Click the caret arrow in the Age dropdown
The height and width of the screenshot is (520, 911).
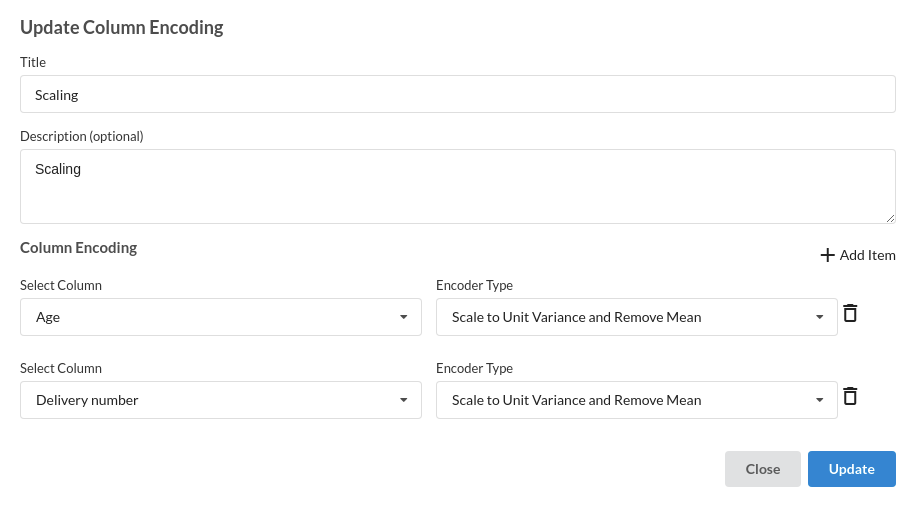403,317
